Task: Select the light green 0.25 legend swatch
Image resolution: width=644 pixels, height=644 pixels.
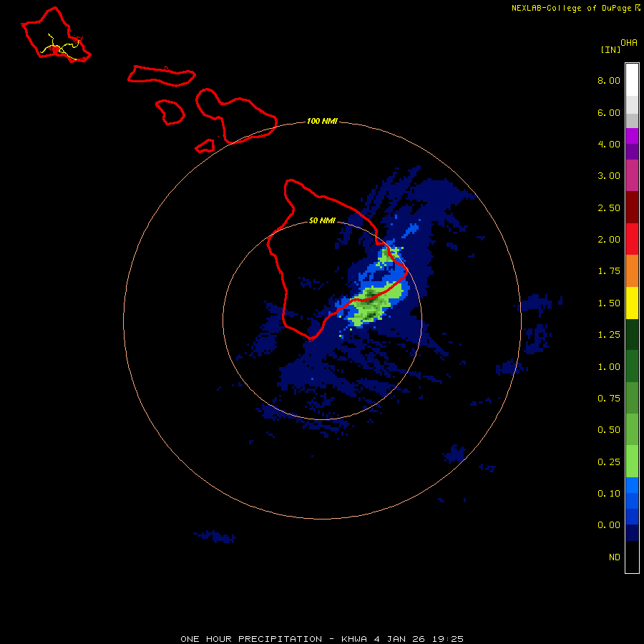Action: pyautogui.click(x=632, y=462)
